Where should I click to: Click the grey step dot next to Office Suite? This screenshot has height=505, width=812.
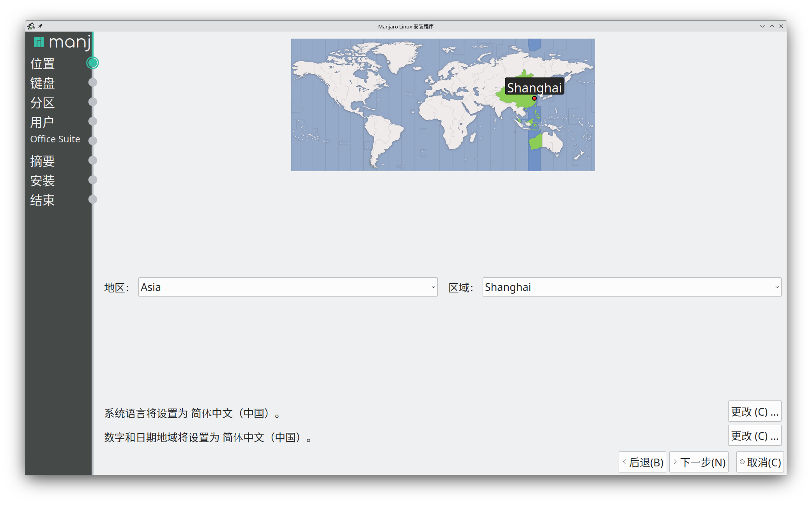92,140
